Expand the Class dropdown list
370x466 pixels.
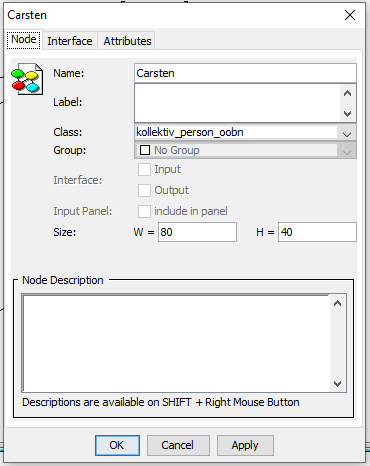click(347, 133)
